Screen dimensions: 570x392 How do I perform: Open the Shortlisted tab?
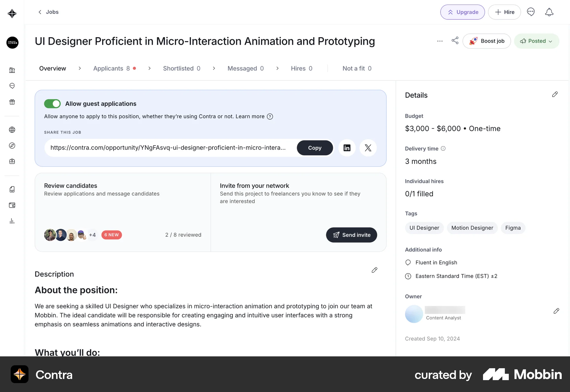point(181,68)
